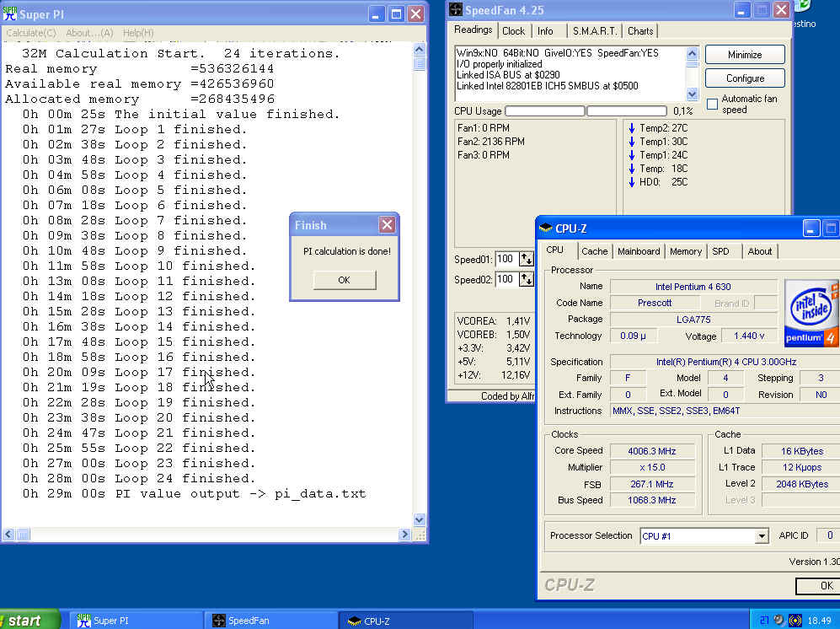Click the FSB value 267.1 MHz
The height and width of the screenshot is (629, 840).
pyautogui.click(x=652, y=484)
